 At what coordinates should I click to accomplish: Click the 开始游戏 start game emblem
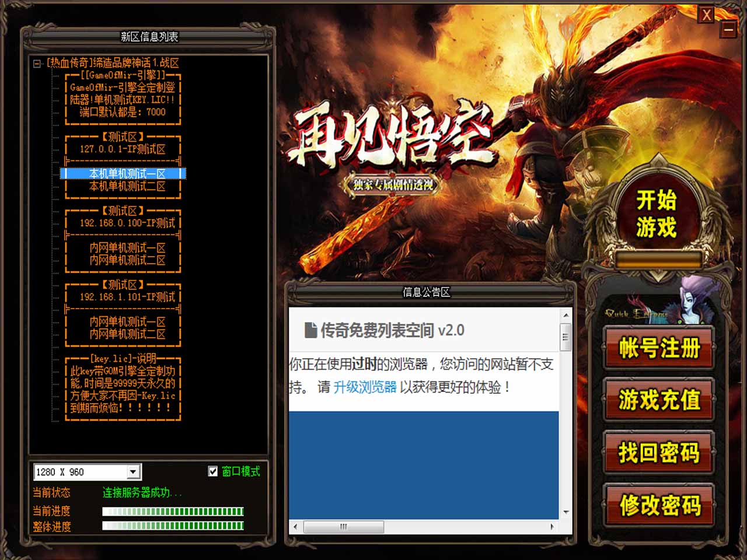click(657, 214)
